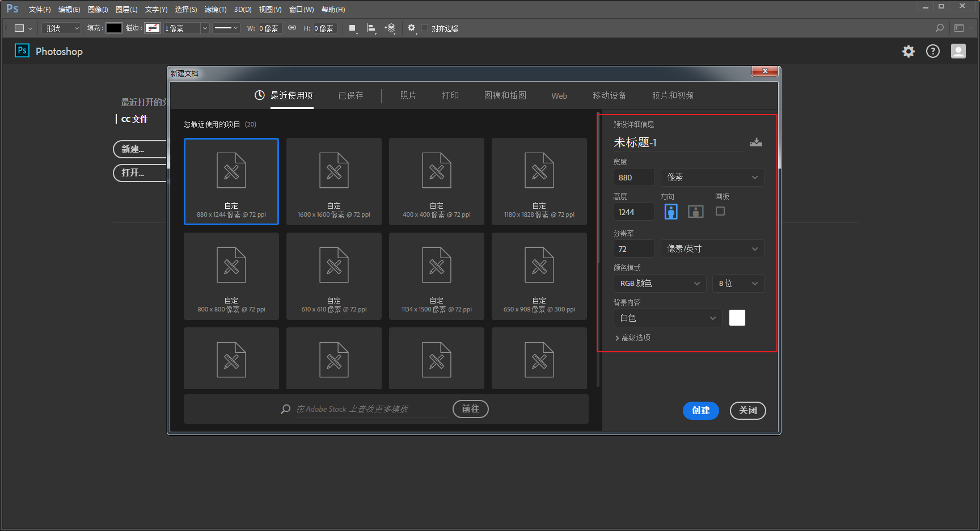The height and width of the screenshot is (531, 980).
Task: Switch to the 胶片和视频 tab
Action: [673, 95]
